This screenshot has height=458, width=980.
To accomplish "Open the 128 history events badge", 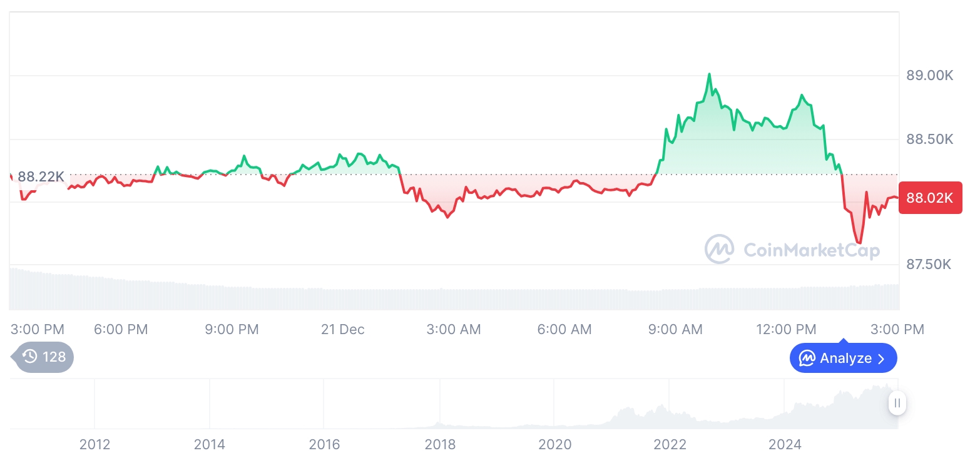I will pos(44,357).
